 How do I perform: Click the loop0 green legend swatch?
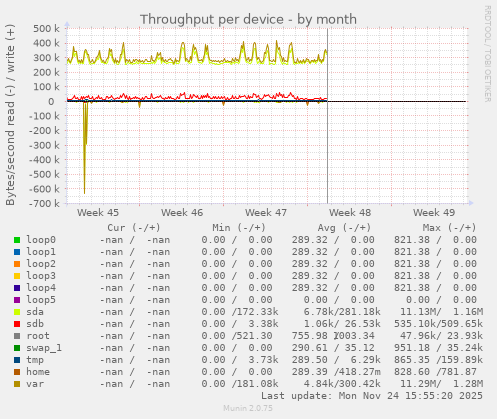pos(17,240)
